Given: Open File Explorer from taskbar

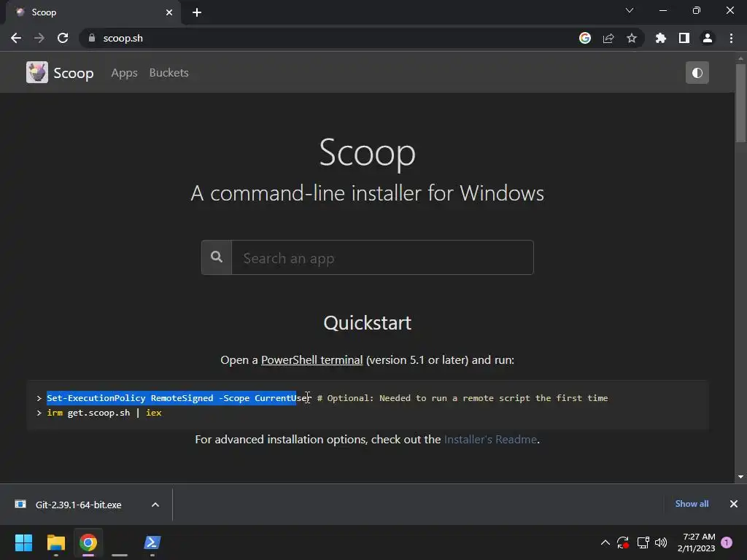Looking at the screenshot, I should (x=55, y=542).
